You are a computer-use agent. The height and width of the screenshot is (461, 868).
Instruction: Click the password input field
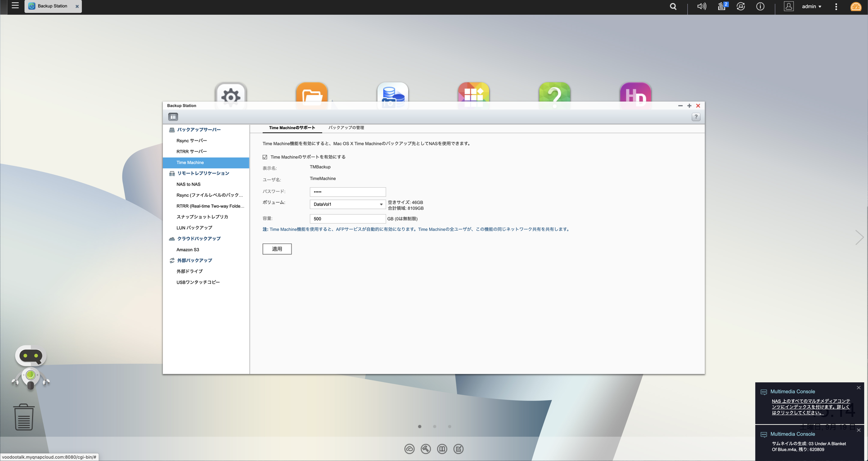point(347,192)
